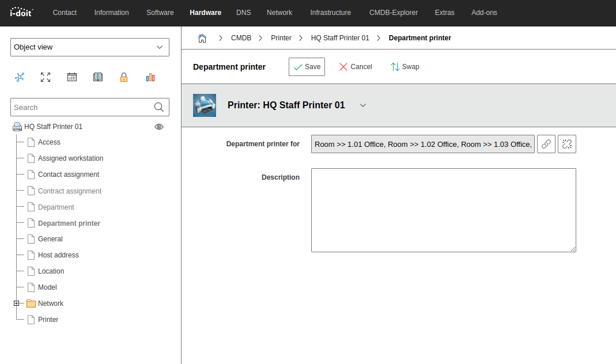This screenshot has height=364, width=616.
Task: Click the logbook icon in sidebar
Action: (98, 77)
